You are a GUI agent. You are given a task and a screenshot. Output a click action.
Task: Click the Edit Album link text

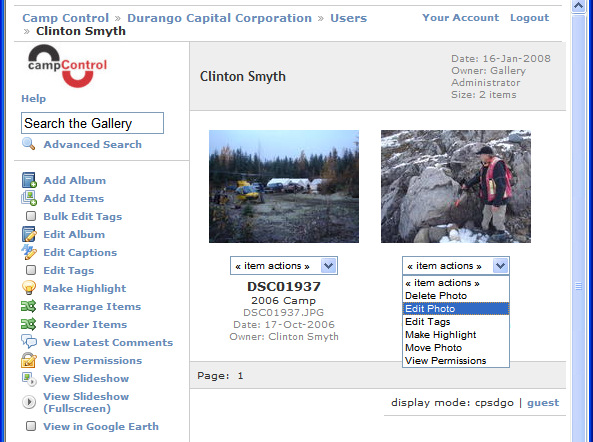pyautogui.click(x=74, y=234)
